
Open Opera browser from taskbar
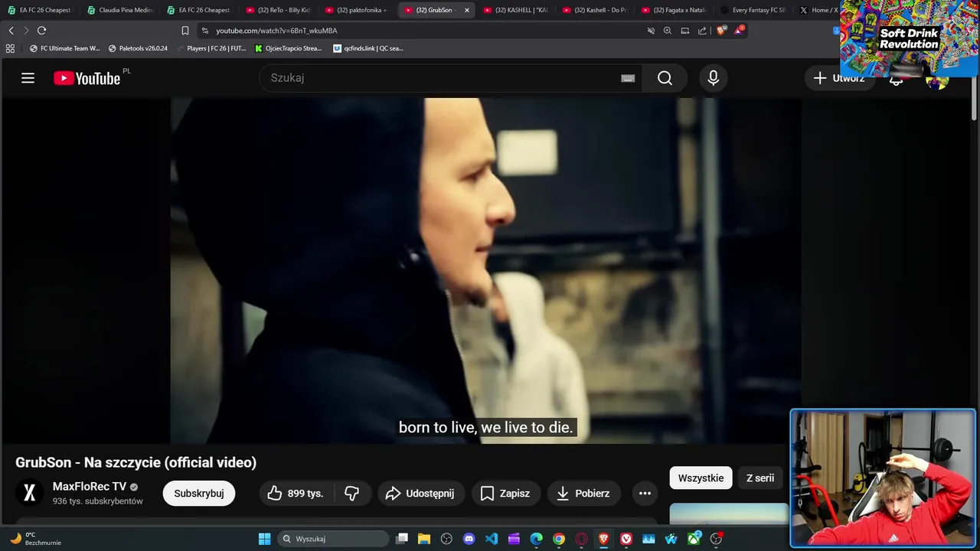(x=581, y=539)
